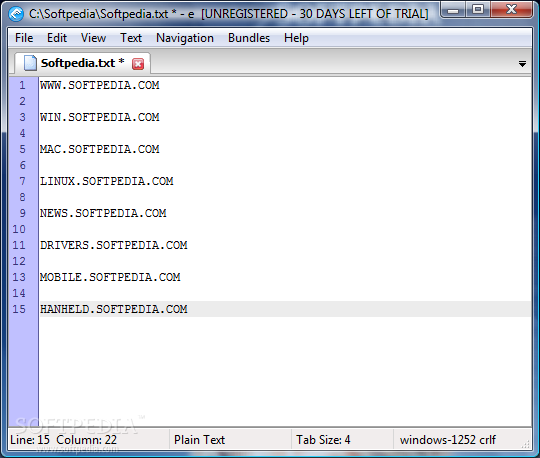The height and width of the screenshot is (458, 540).
Task: Open the Navigation menu
Action: click(x=185, y=38)
